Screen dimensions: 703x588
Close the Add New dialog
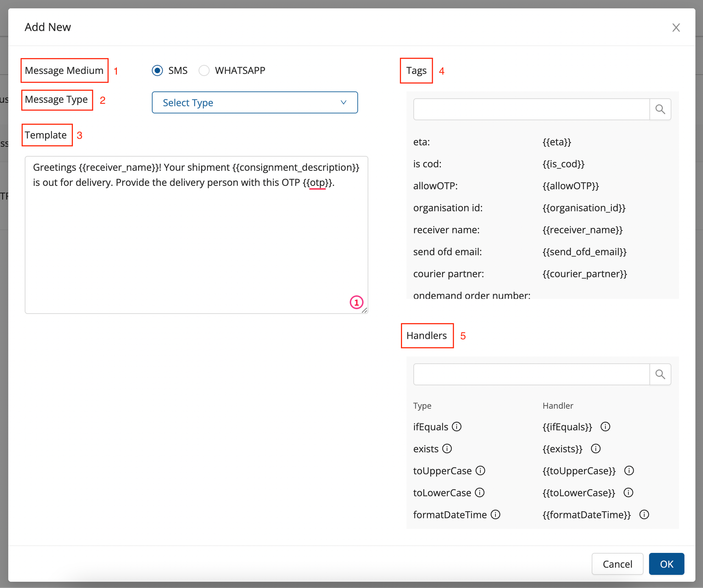[676, 27]
